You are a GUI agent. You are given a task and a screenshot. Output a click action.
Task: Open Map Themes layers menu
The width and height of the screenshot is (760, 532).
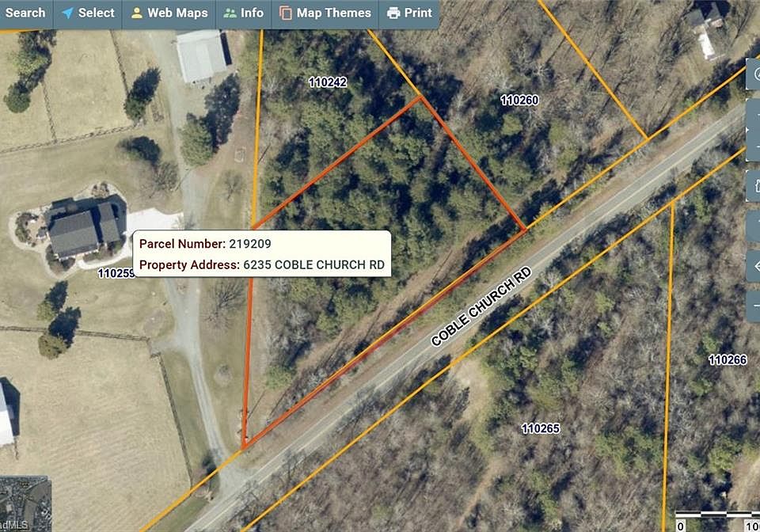325,13
